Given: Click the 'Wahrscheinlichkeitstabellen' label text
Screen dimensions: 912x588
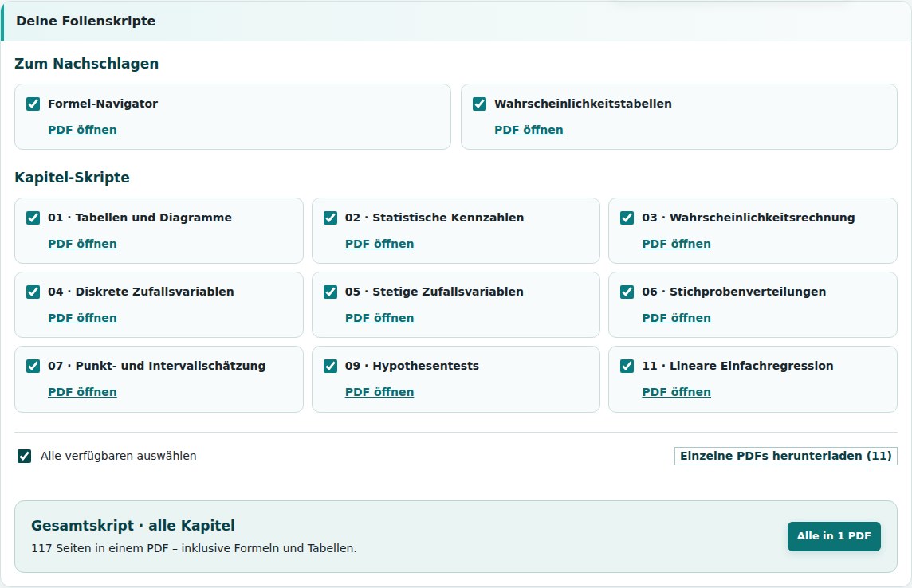Looking at the screenshot, I should click(x=583, y=104).
